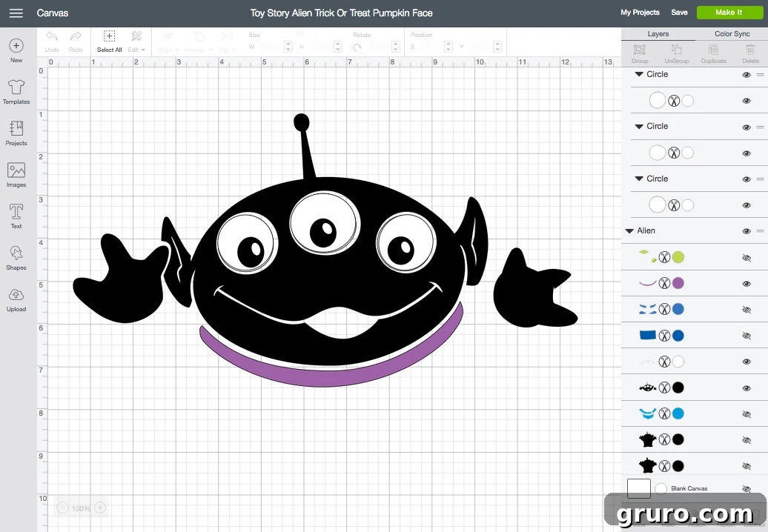Show the hidden dark blue rectangle layer
Screen dimensions: 768x532
[x=747, y=336]
